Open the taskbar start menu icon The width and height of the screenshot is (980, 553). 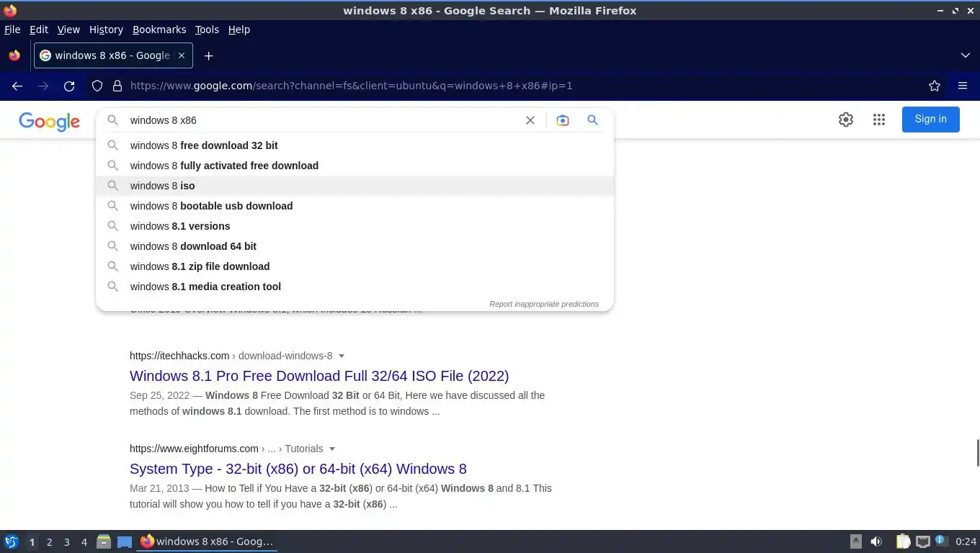(12, 541)
